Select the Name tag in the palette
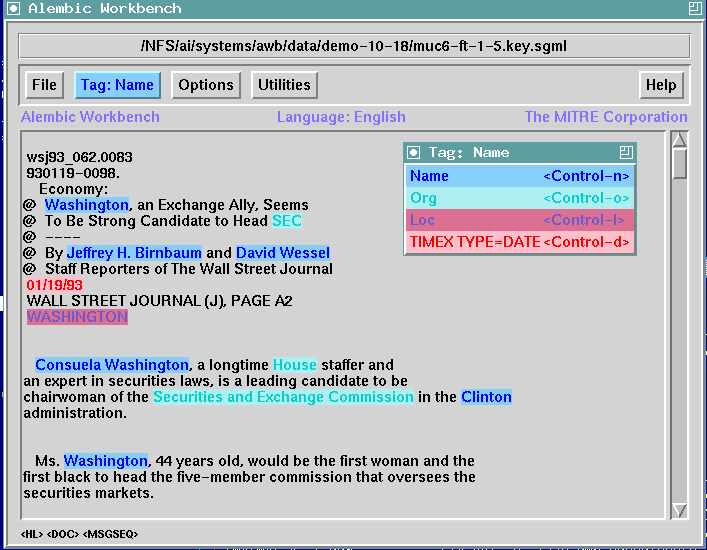Viewport: 707px width, 550px height. 519,176
